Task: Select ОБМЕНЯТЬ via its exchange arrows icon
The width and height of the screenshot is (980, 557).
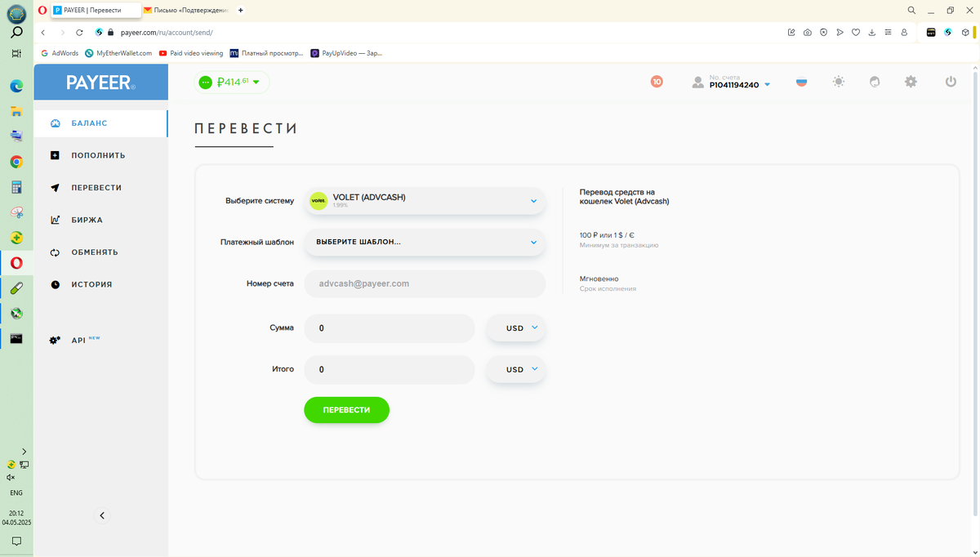Action: pos(53,252)
